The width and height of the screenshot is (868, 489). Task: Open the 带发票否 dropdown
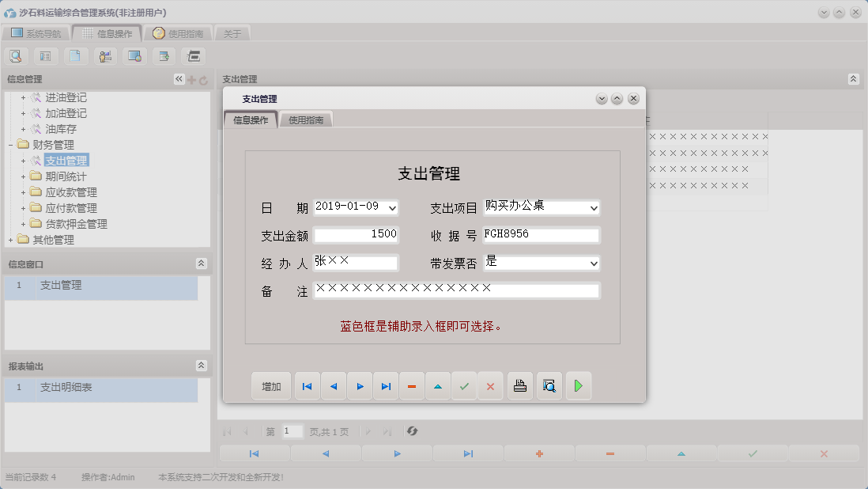pos(595,263)
